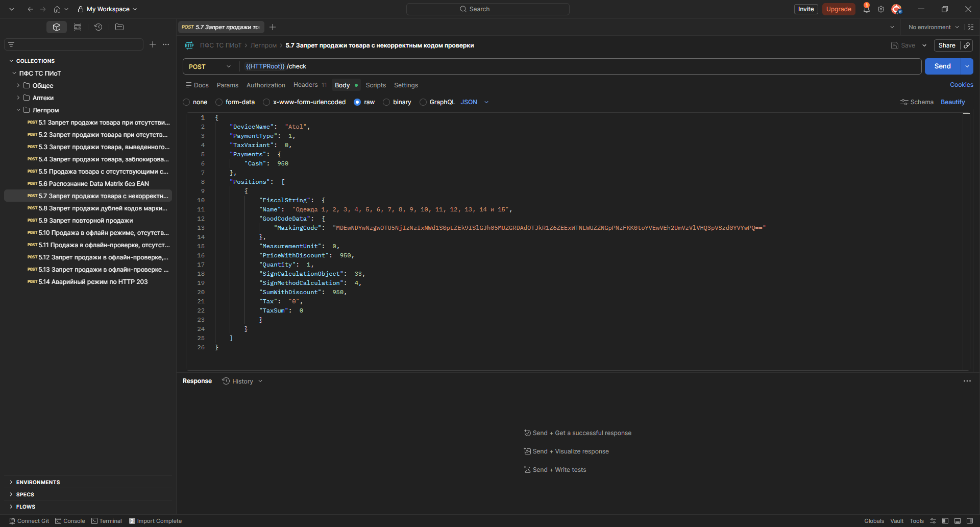Image resolution: width=980 pixels, height=527 pixels.
Task: Click the Share button
Action: [x=947, y=45]
